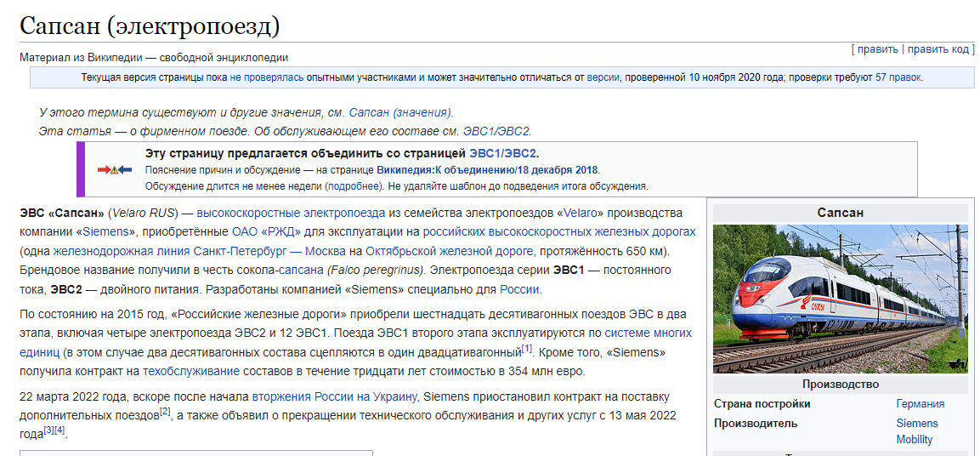Screen dimensions: 980x456
Task: Click the "сапсана" falcon link
Action: (303, 270)
